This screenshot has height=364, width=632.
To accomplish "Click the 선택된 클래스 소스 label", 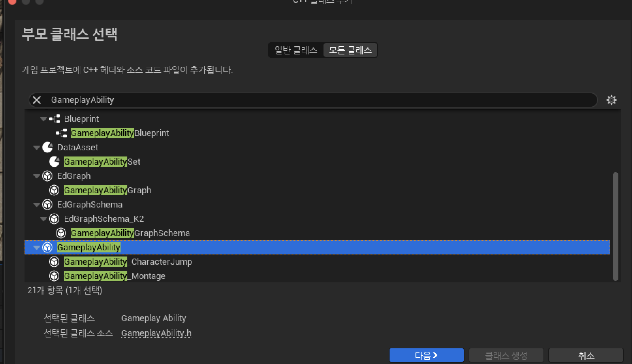I will coord(78,333).
